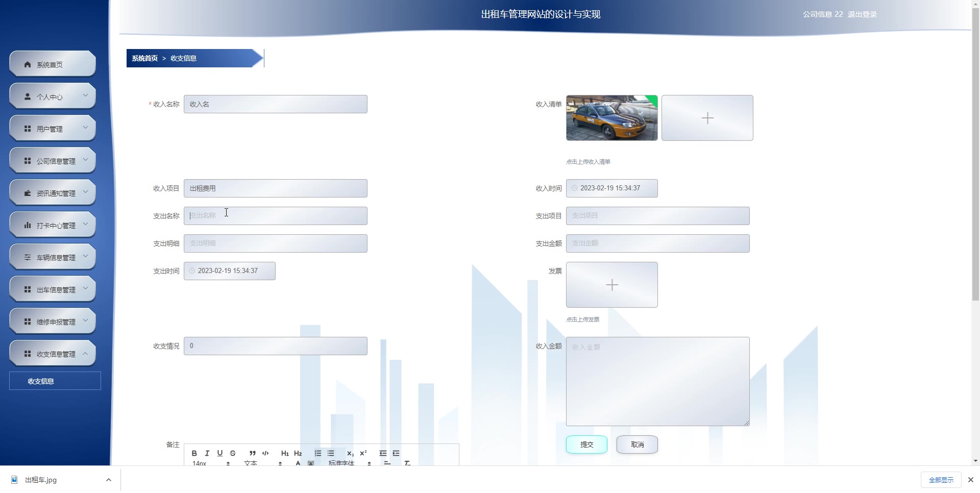This screenshot has height=493, width=980.
Task: Click 全部显示 in the downloads bar
Action: pos(941,480)
